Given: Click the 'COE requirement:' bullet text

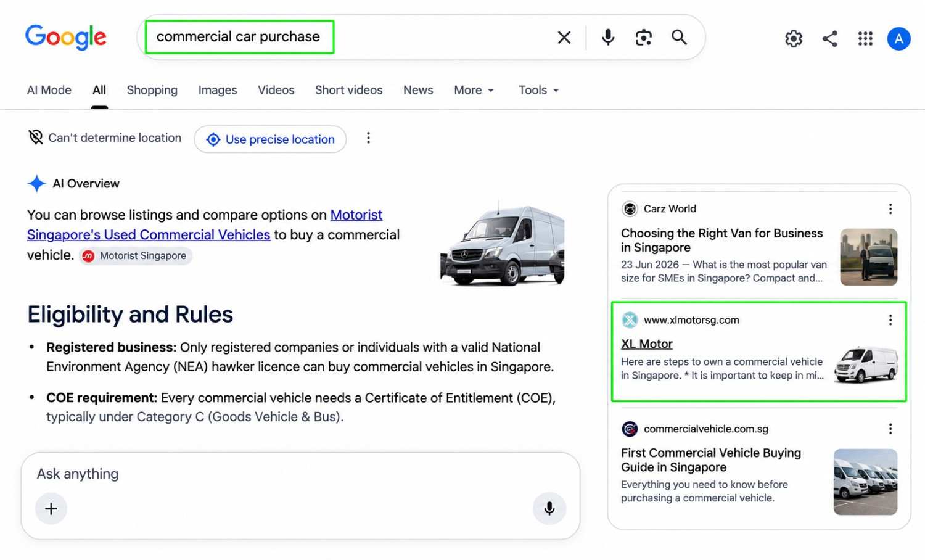Looking at the screenshot, I should coord(102,398).
